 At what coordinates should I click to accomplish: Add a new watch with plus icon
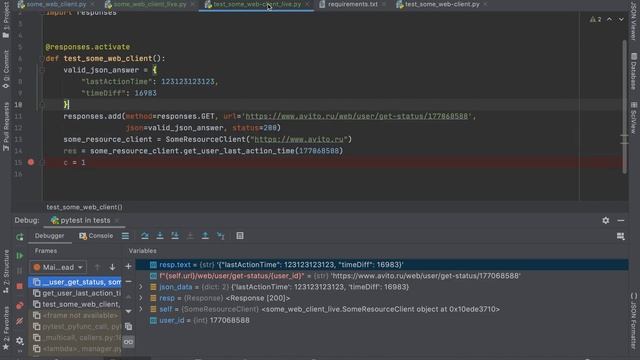(128, 267)
